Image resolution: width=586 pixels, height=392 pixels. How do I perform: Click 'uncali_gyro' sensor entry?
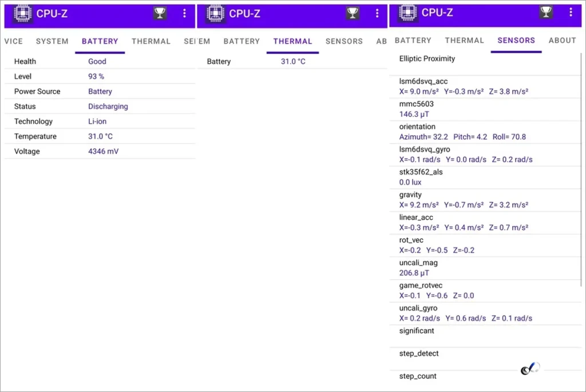click(x=485, y=314)
